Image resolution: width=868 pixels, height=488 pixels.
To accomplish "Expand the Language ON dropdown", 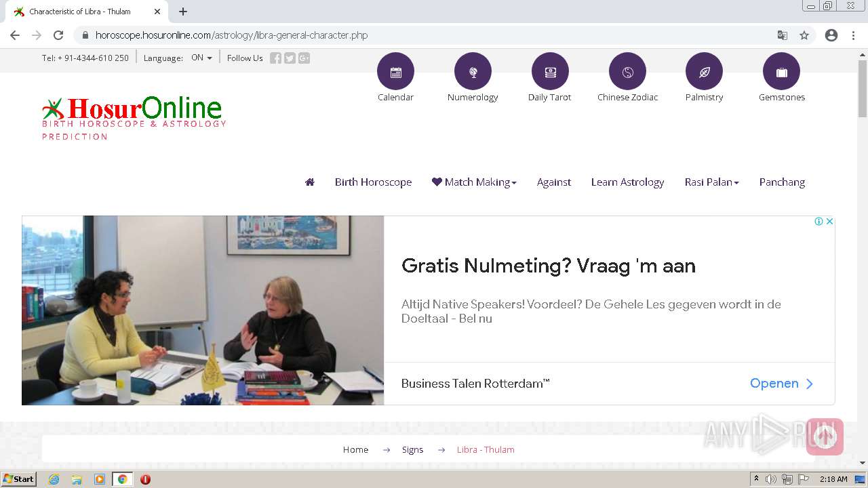I will point(201,58).
